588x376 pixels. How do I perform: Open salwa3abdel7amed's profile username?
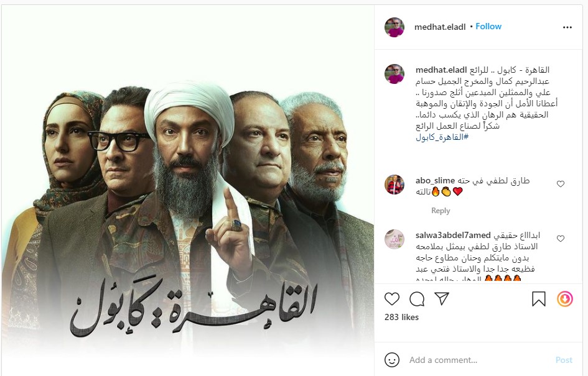(453, 235)
